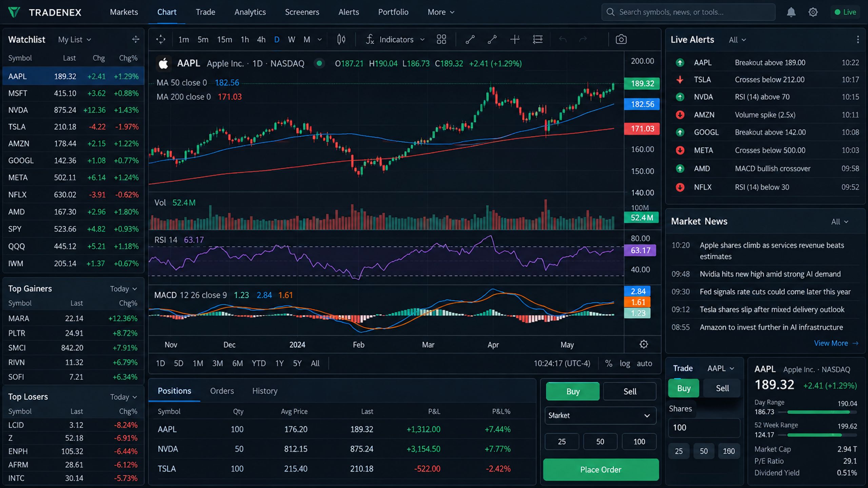Follow the View More news link
The width and height of the screenshot is (868, 488).
[836, 343]
